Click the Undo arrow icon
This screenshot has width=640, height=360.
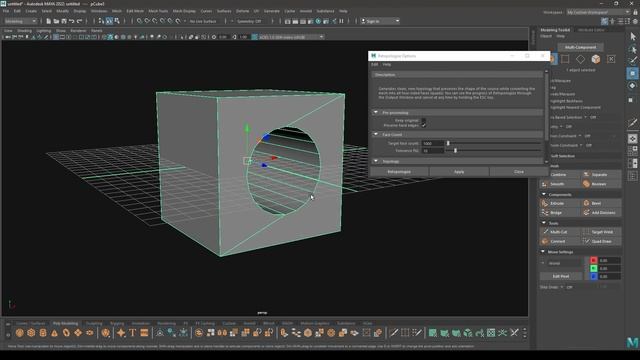(x=71, y=21)
